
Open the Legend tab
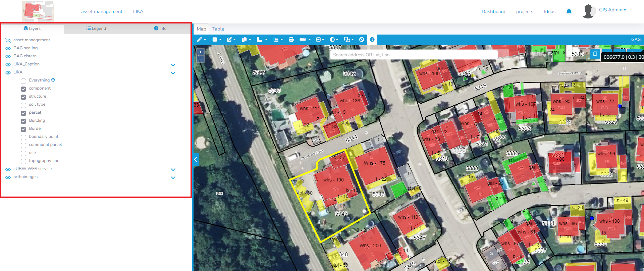[x=96, y=29]
